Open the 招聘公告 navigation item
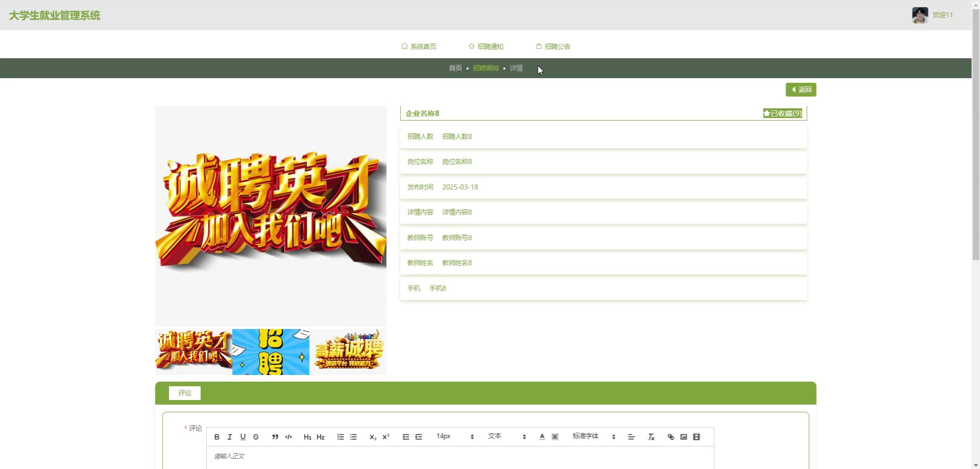This screenshot has height=469, width=980. pos(553,46)
